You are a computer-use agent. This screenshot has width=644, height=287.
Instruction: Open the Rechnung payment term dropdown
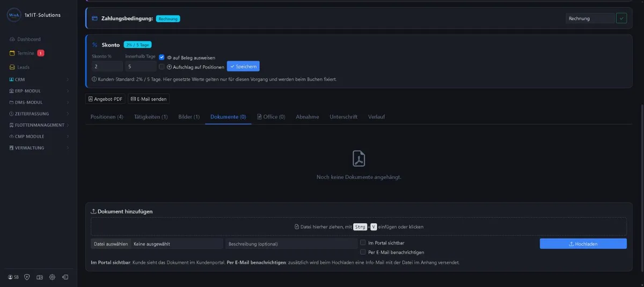pos(590,18)
